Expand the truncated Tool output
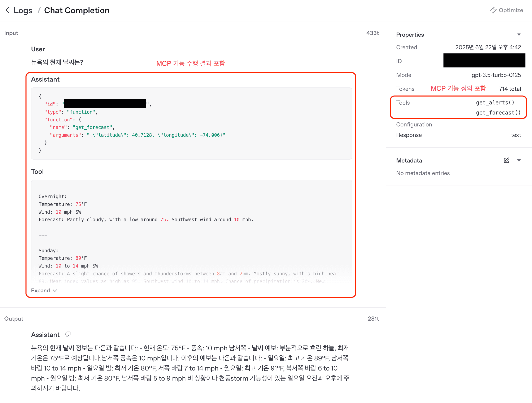The height and width of the screenshot is (403, 532). [x=44, y=290]
